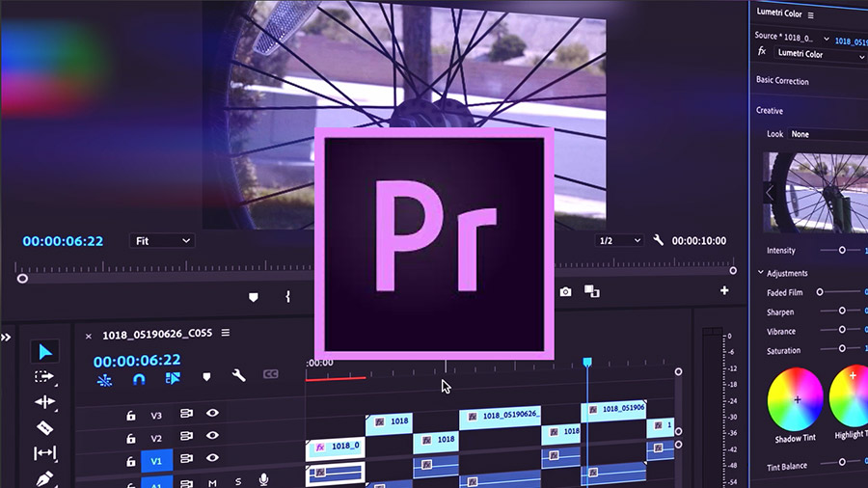
Task: Toggle sync lock on V2 track
Action: point(186,436)
